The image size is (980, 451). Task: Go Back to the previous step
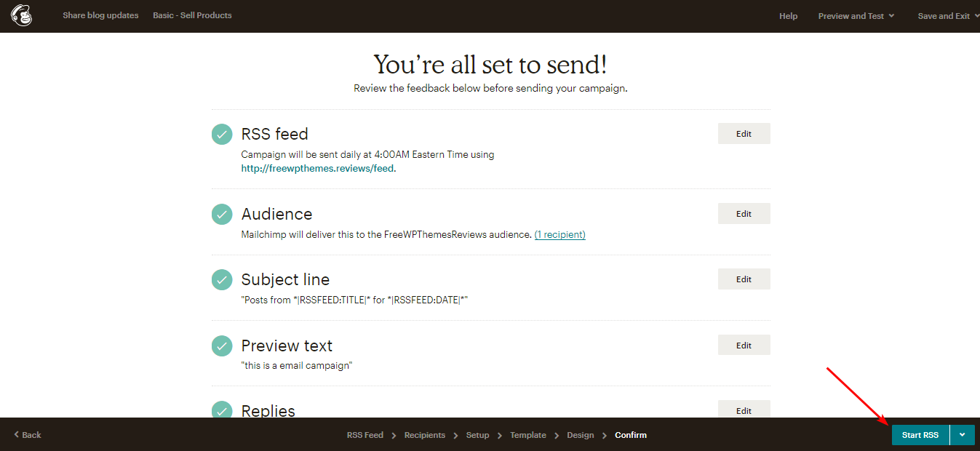pos(28,435)
